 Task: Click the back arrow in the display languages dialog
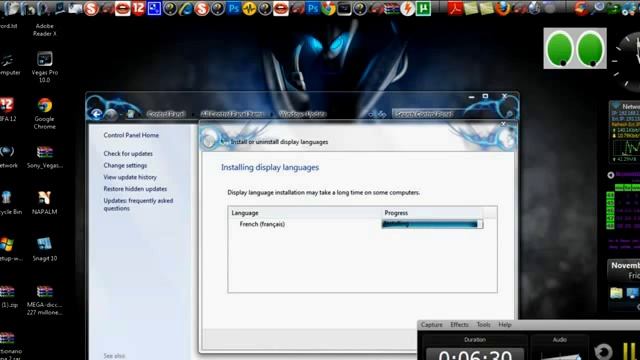coord(209,141)
